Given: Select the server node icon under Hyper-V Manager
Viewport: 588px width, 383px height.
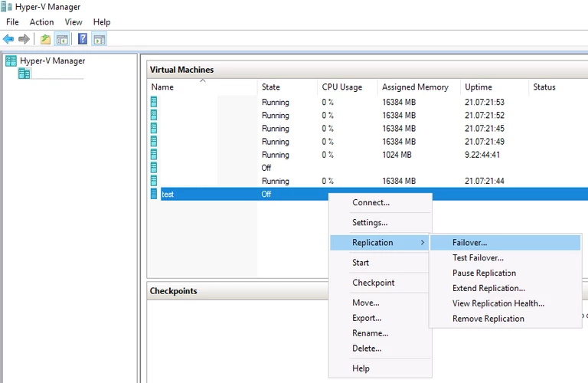Looking at the screenshot, I should point(24,74).
